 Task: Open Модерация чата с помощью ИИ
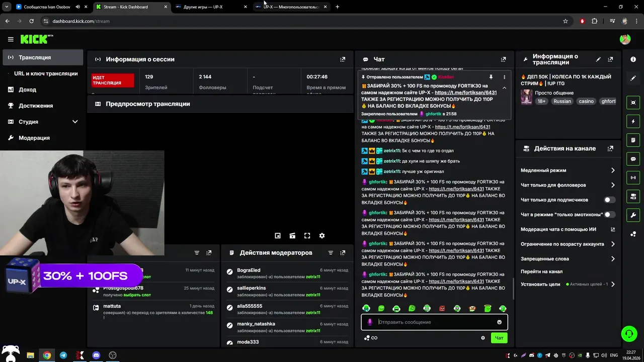[568, 229]
